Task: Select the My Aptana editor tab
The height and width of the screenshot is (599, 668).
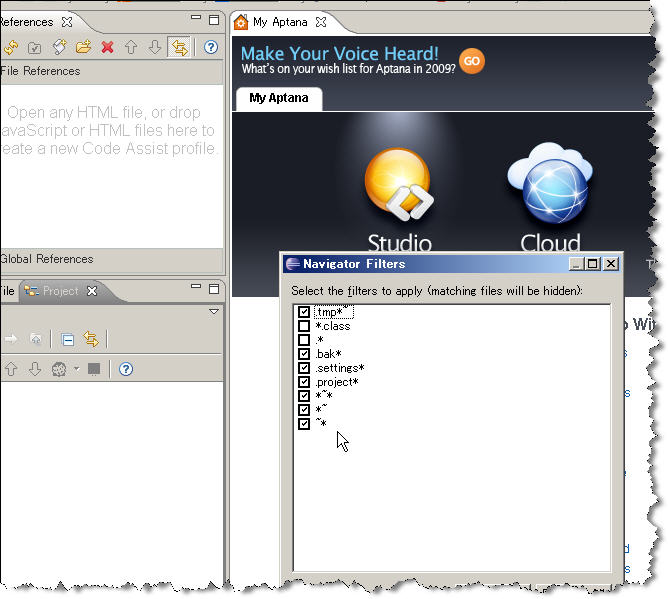Action: (279, 22)
